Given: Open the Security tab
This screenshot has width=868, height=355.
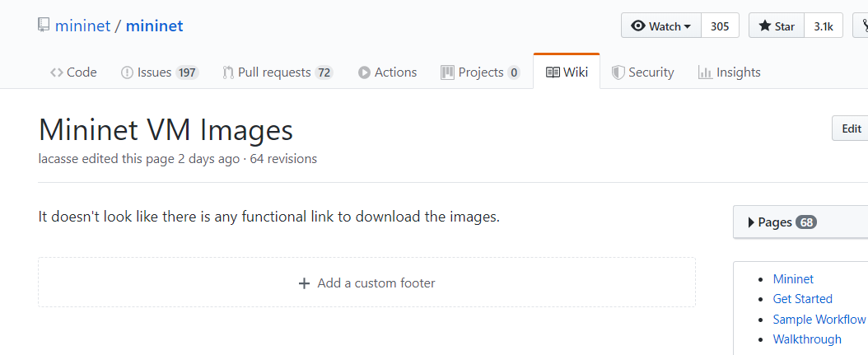Looking at the screenshot, I should pos(642,72).
